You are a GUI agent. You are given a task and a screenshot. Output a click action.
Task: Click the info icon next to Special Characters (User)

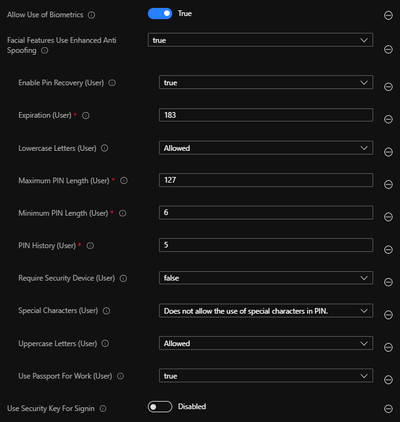click(106, 311)
